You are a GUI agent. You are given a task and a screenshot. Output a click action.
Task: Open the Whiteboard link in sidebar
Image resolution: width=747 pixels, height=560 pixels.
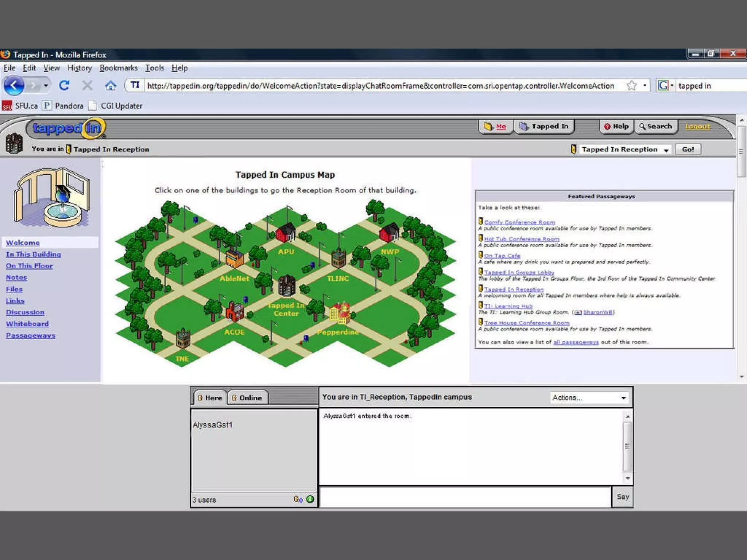coord(27,324)
